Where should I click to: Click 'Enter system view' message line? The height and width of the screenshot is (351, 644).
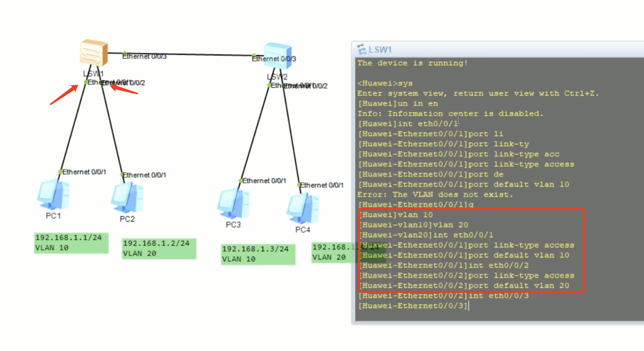478,94
